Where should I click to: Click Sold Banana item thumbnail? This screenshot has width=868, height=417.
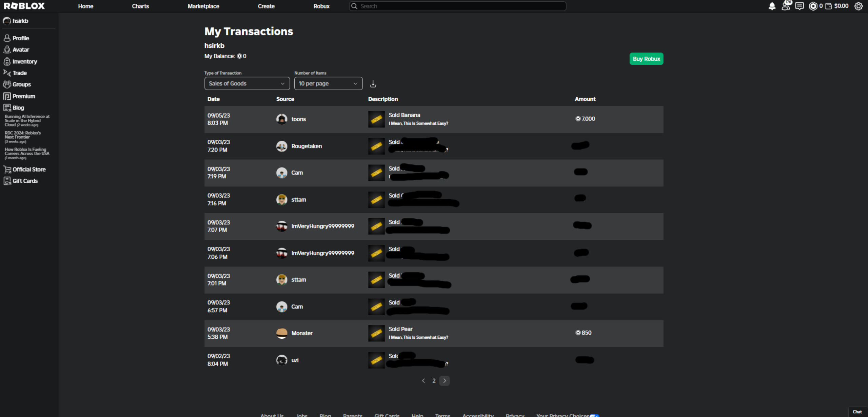(x=376, y=119)
